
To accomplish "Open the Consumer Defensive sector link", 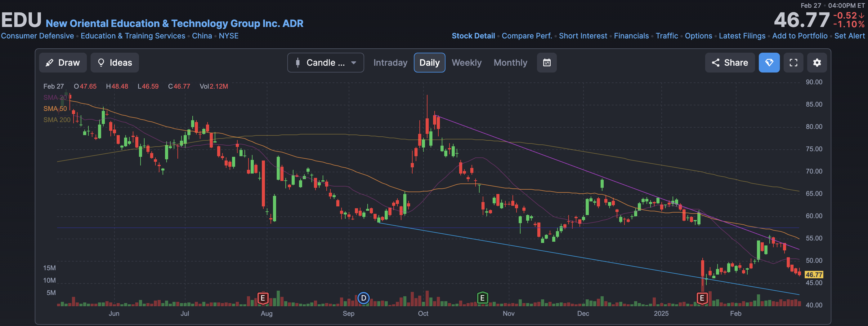I will coord(38,36).
